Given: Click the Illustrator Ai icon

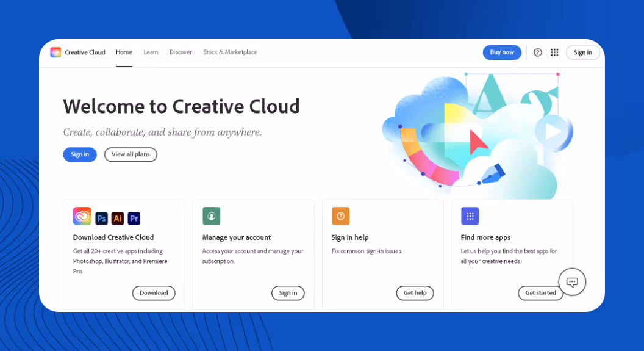Looking at the screenshot, I should (118, 219).
